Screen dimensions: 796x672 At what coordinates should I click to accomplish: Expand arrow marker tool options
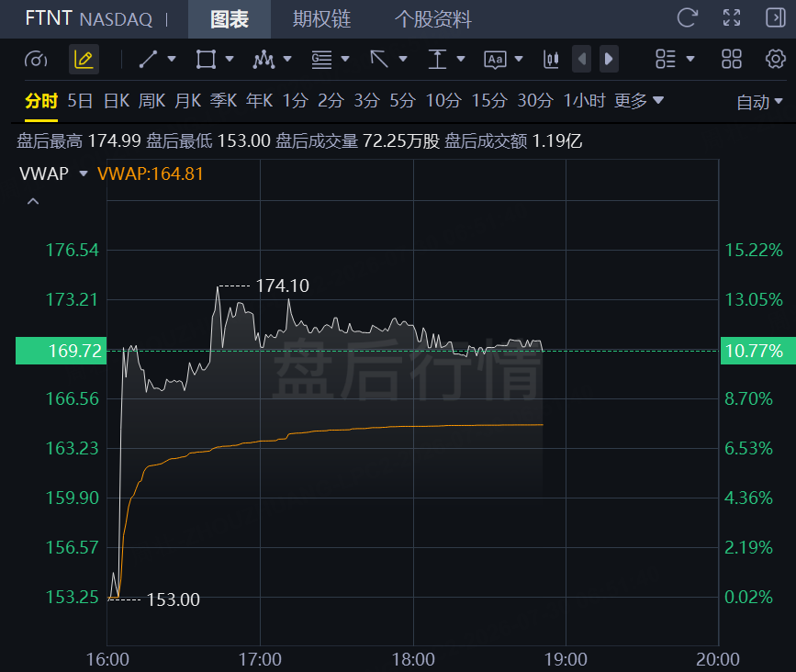click(x=403, y=59)
